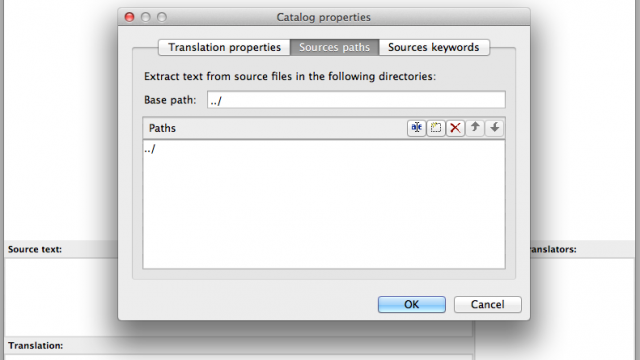Move the path down with the down arrow
The width and height of the screenshot is (640, 360).
pyautogui.click(x=494, y=128)
